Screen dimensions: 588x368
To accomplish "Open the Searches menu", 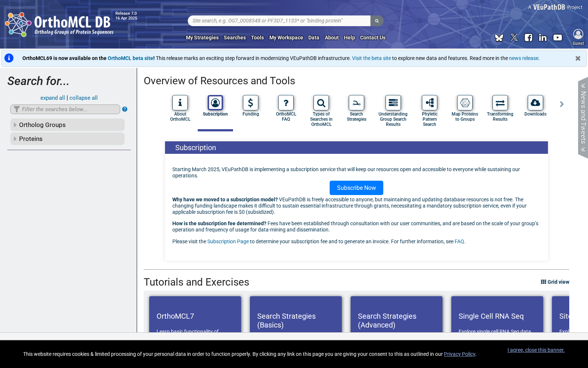I will coord(235,38).
